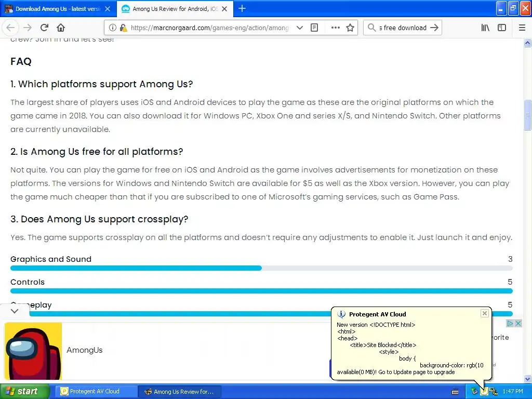Toggle the sidebar view icon

click(502, 28)
